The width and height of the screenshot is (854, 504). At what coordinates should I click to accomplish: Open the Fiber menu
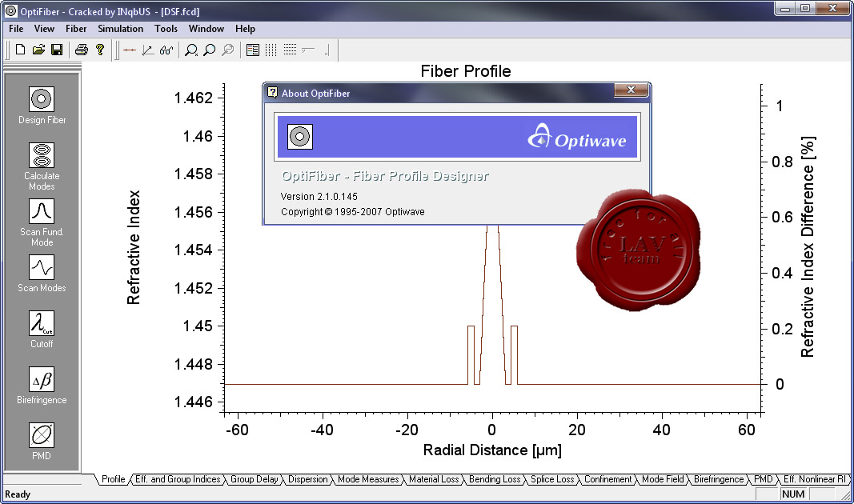(76, 29)
